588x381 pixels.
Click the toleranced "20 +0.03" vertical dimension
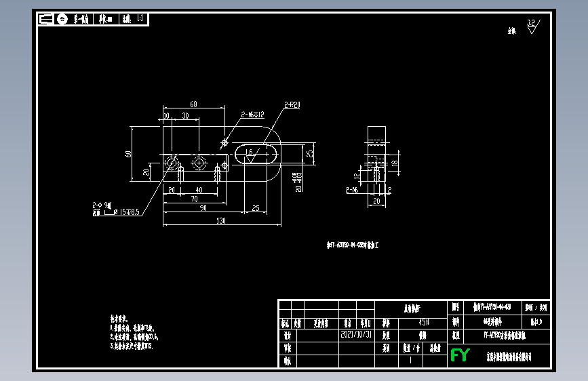tap(297, 182)
